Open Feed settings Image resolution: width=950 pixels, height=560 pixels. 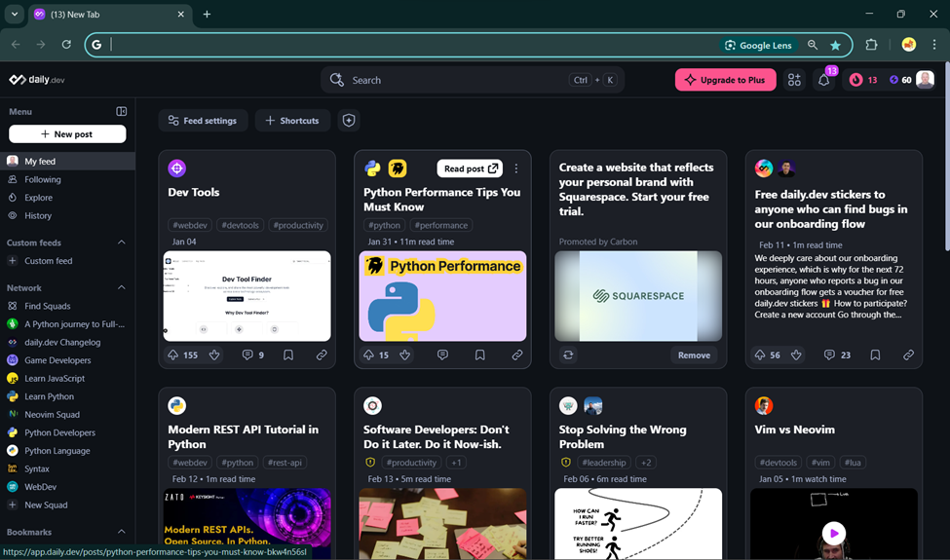[203, 121]
